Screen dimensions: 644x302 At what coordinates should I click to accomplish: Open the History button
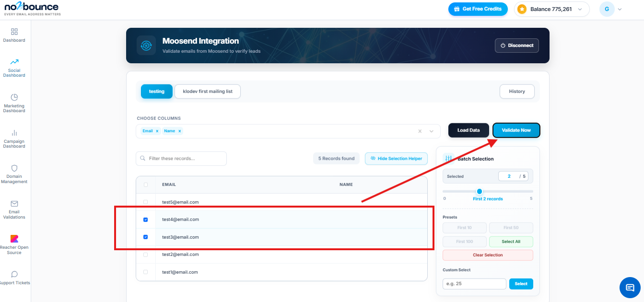[517, 92]
